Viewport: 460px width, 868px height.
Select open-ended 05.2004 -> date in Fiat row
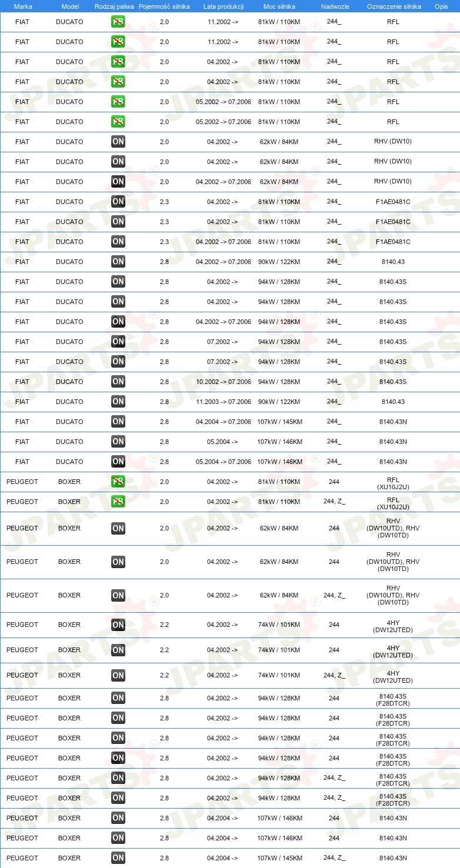pyautogui.click(x=222, y=442)
